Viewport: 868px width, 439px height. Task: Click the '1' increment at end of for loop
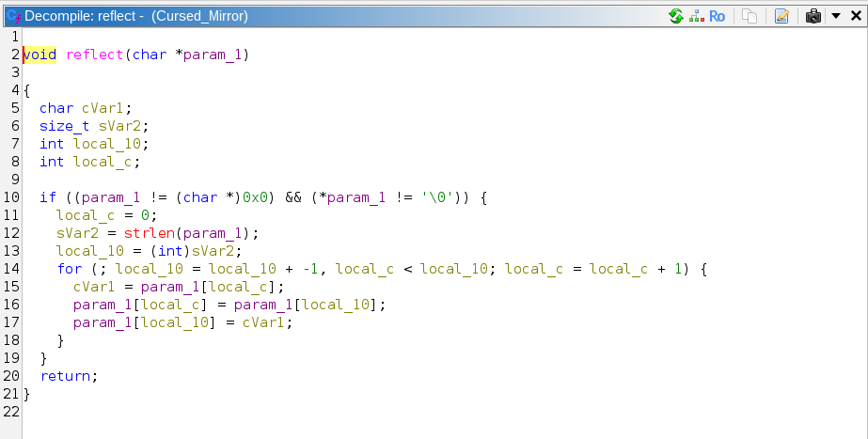[x=678, y=269]
